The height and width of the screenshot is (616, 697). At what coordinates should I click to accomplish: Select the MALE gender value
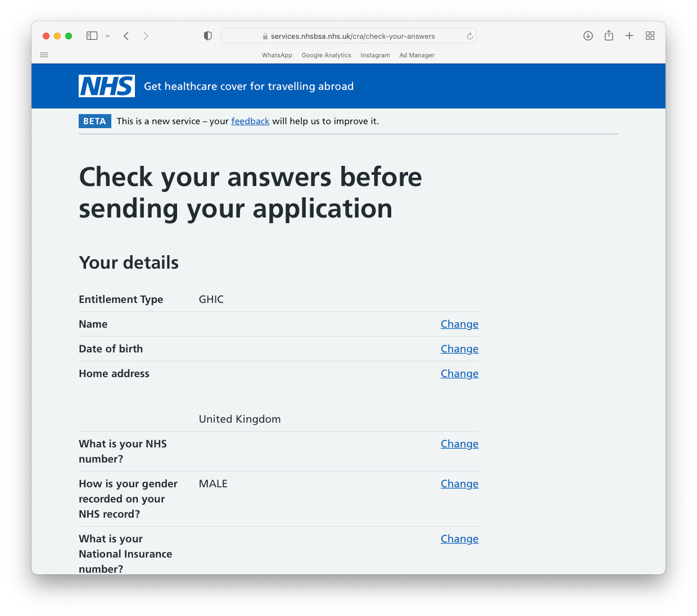pyautogui.click(x=213, y=484)
